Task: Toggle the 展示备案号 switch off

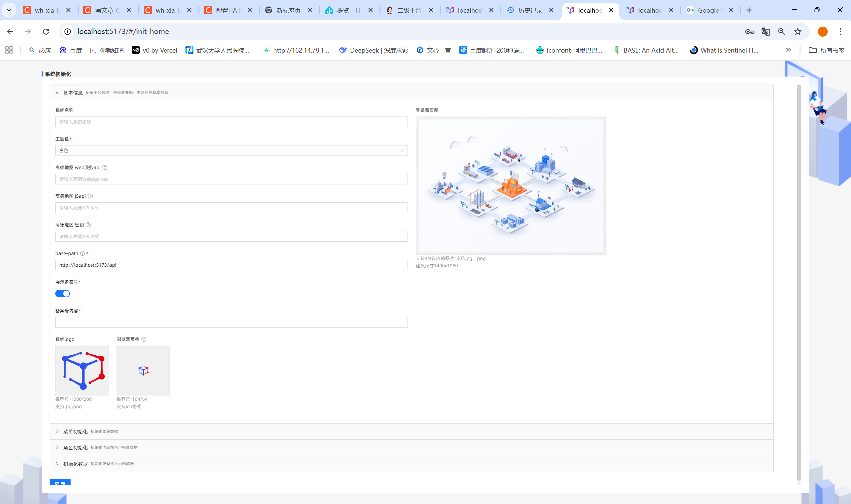Action: [63, 294]
